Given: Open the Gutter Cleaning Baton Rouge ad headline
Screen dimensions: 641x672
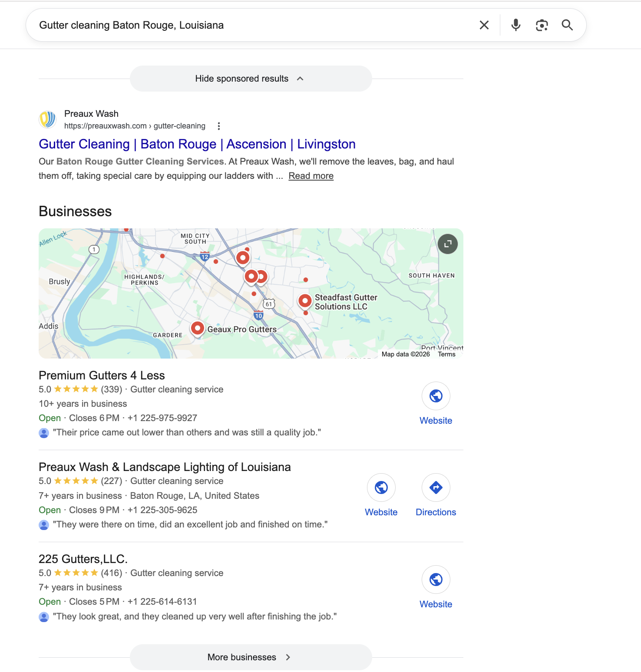Looking at the screenshot, I should (197, 144).
